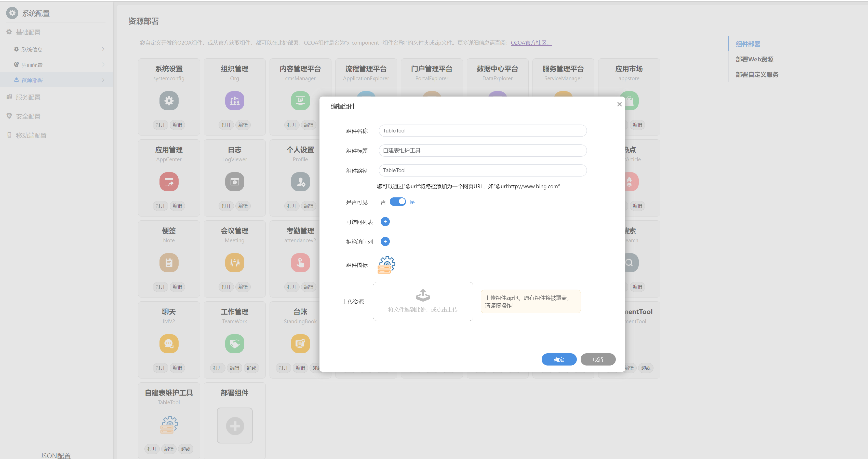Click the Org organization management icon
The image size is (868, 459).
pos(235,100)
